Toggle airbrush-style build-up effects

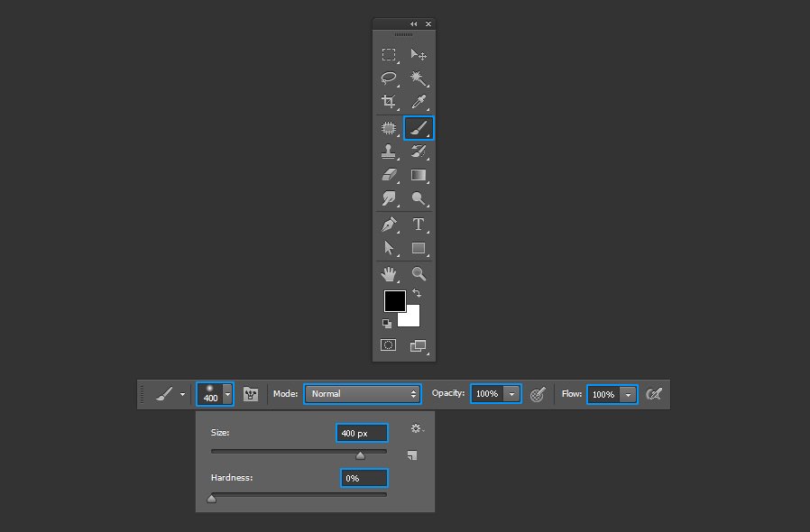click(x=654, y=395)
